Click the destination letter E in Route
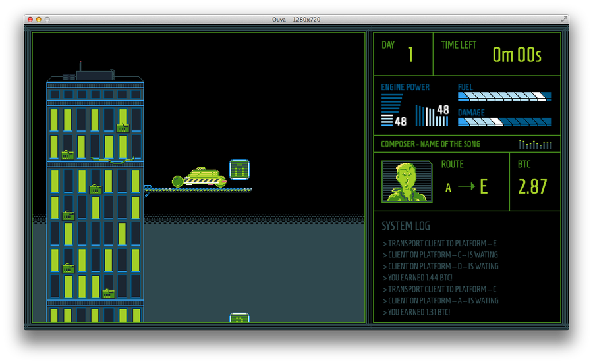The height and width of the screenshot is (364, 593). coord(484,187)
